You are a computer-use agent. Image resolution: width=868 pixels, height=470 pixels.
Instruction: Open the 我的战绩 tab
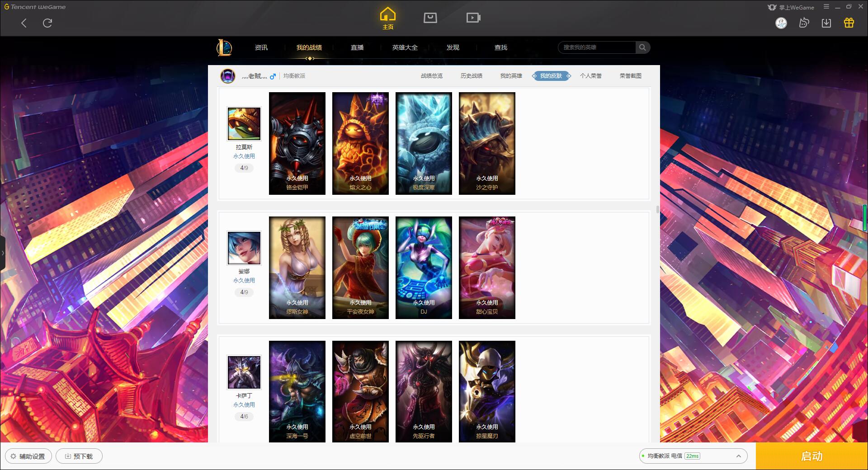point(309,47)
